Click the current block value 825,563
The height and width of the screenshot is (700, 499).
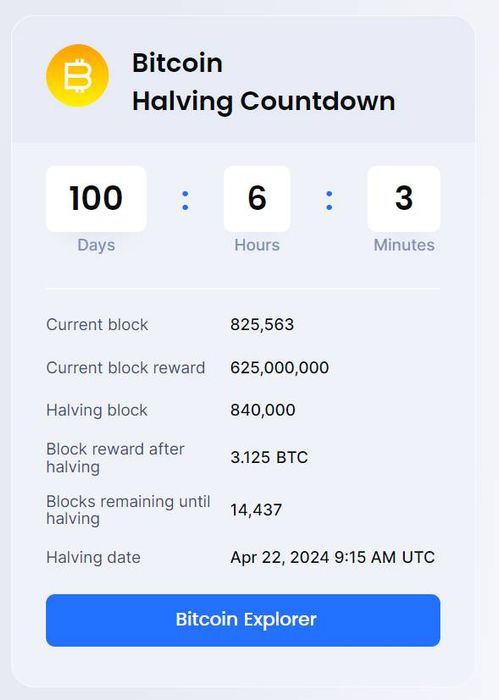coord(262,325)
